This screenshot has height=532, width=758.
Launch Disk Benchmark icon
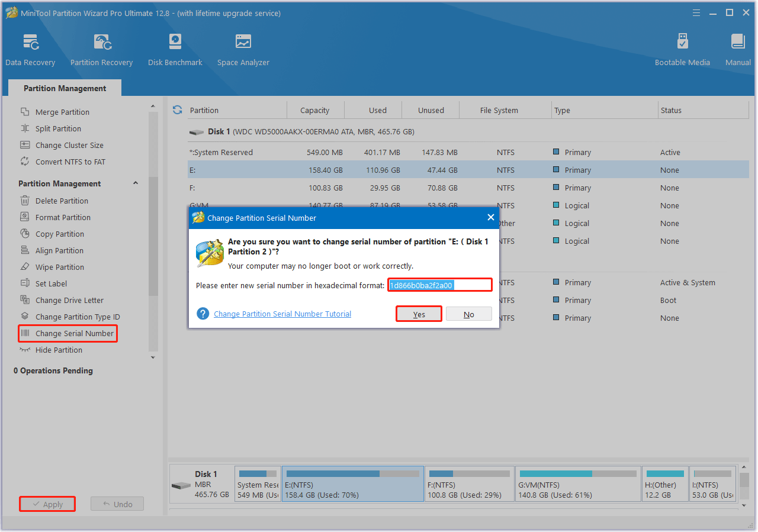(x=175, y=42)
